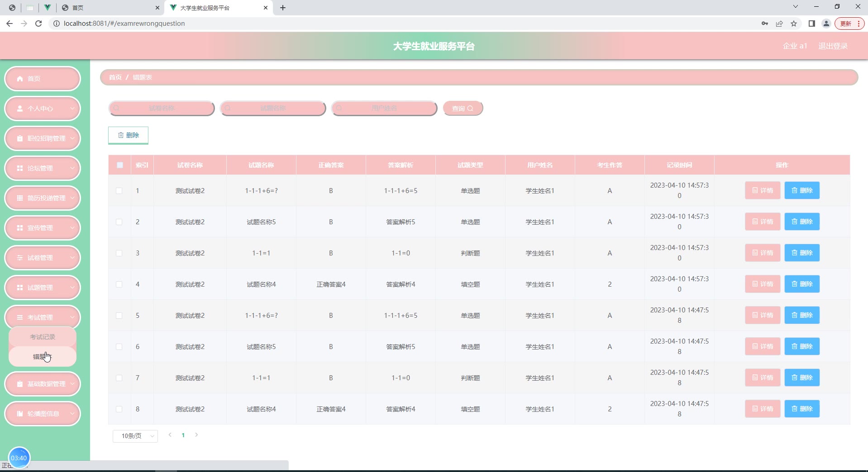Click the password key icon in address bar
Viewport: 868px width, 472px height.
click(765, 24)
